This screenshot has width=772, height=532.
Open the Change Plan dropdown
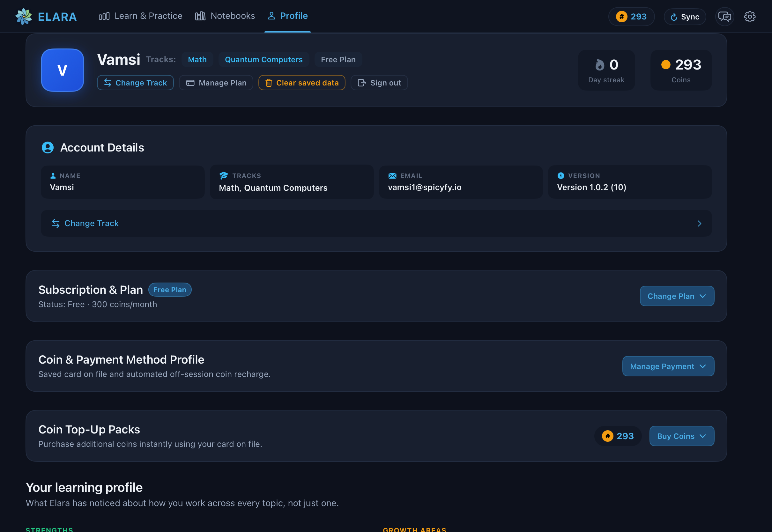coord(677,296)
